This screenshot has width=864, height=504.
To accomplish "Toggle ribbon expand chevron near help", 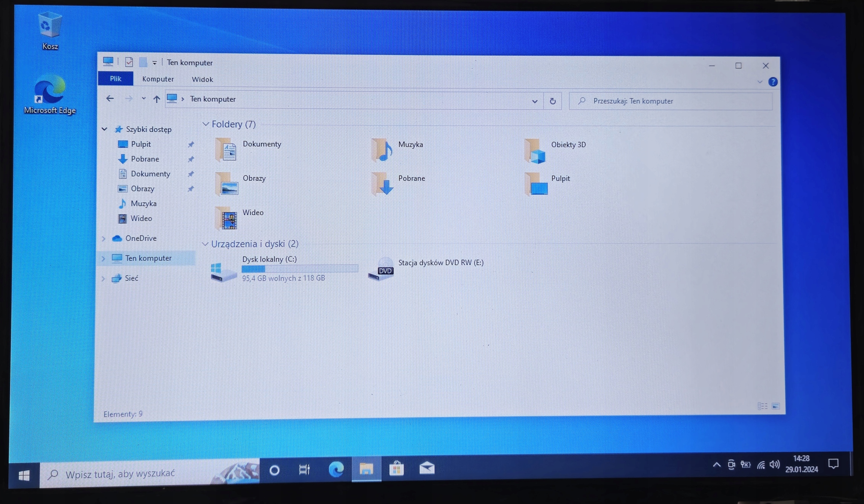I will pyautogui.click(x=759, y=82).
